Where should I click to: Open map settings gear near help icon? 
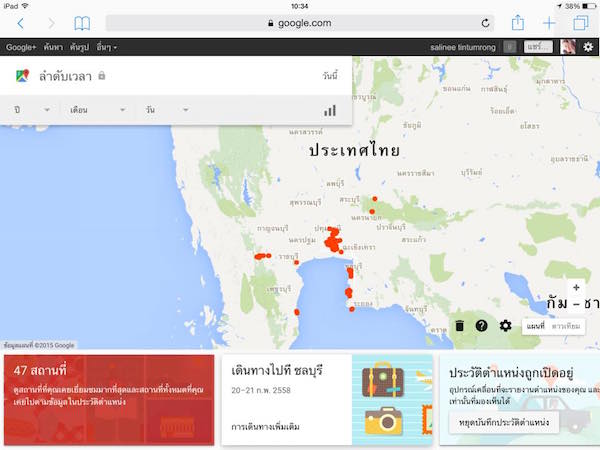pos(505,325)
